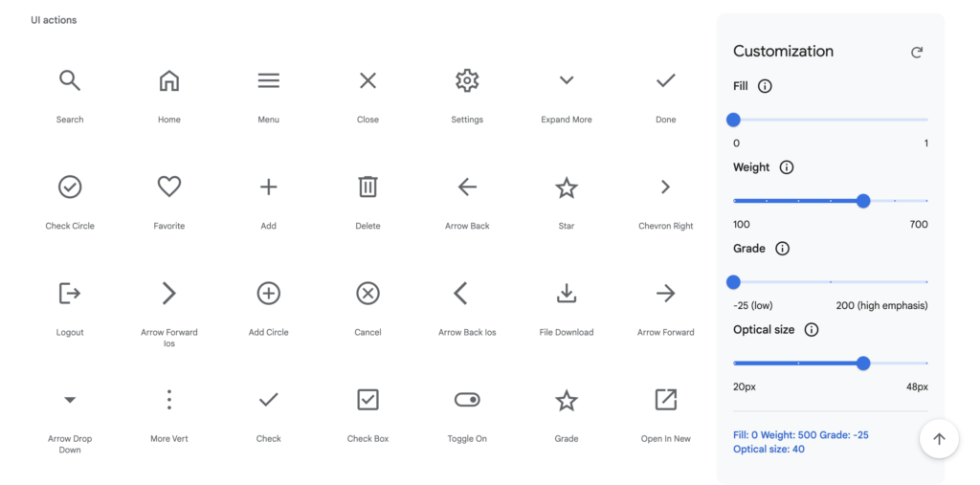
Task: Select the Arrow Drop Down icon
Action: (x=70, y=400)
